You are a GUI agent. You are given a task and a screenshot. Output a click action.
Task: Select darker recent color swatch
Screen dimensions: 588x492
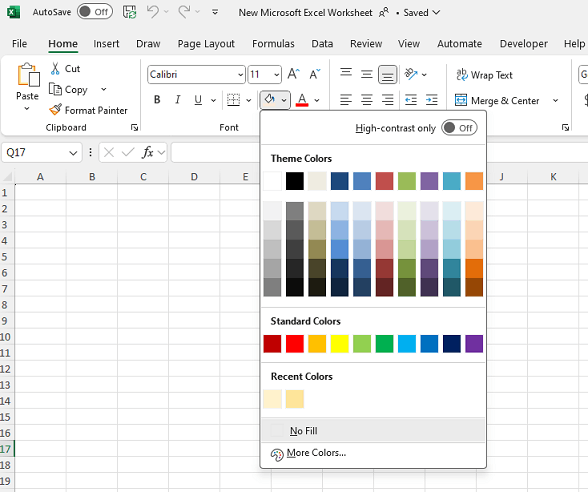coord(295,399)
